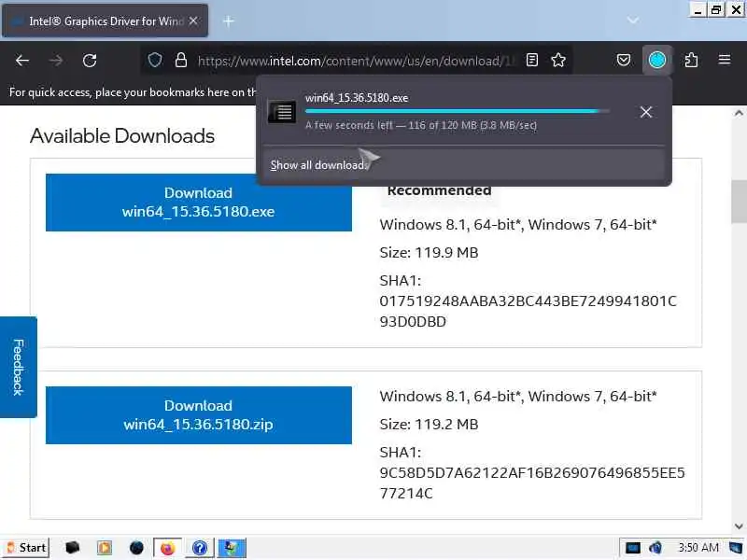The image size is (747, 560).
Task: Click the page scrollbar down arrow
Action: [739, 526]
